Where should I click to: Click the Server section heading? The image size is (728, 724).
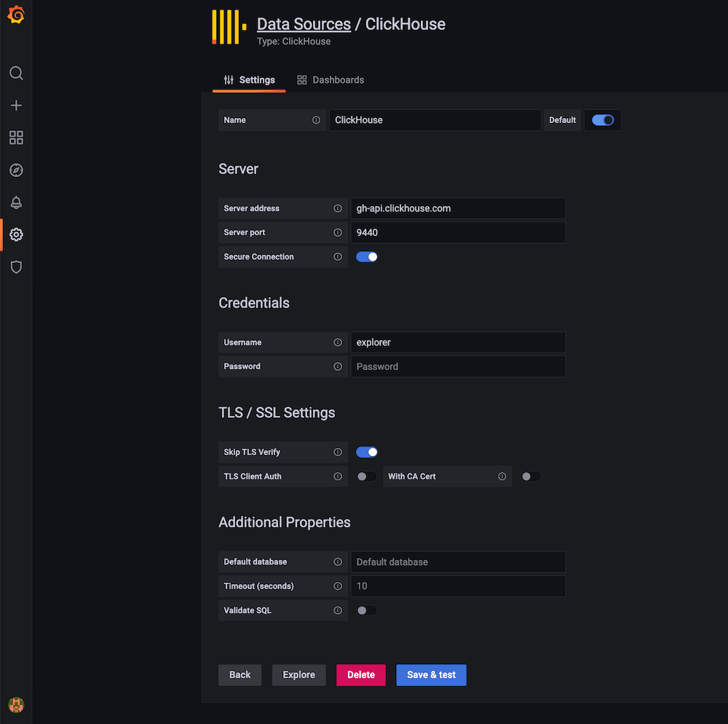coord(238,169)
